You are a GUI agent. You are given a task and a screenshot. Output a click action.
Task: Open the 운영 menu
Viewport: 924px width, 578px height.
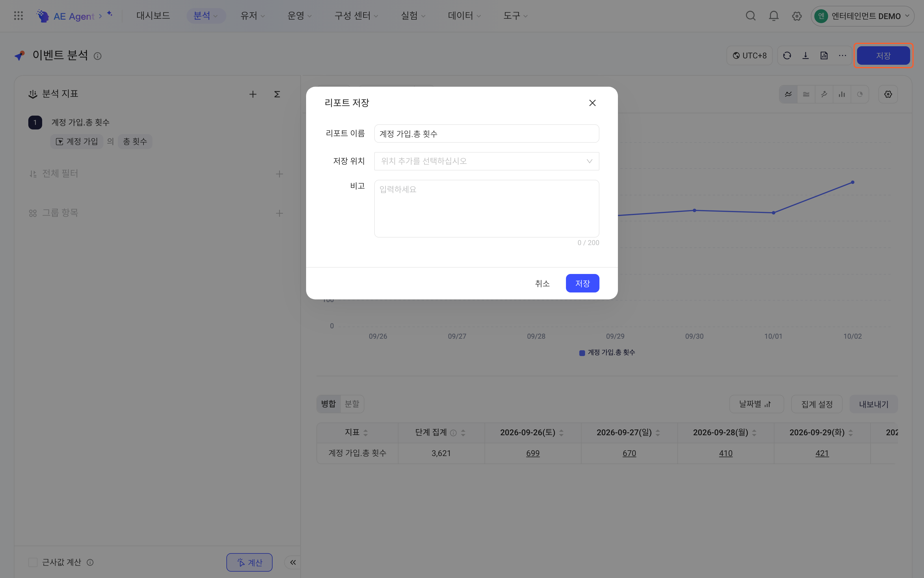coord(299,16)
